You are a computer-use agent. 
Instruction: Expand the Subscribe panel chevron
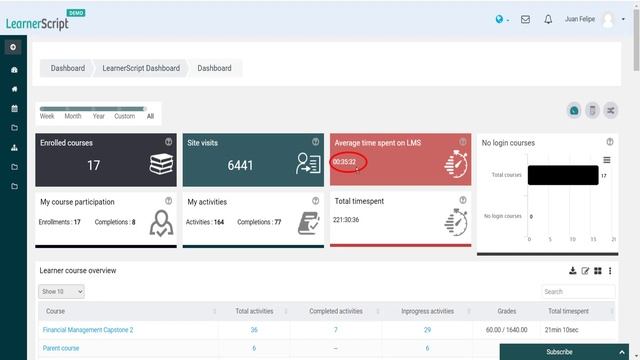pos(622,352)
